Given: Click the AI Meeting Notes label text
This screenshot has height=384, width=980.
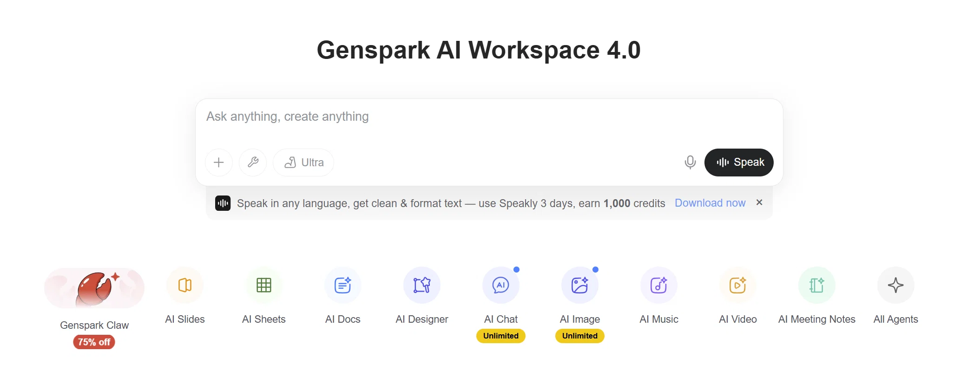Looking at the screenshot, I should (x=817, y=319).
